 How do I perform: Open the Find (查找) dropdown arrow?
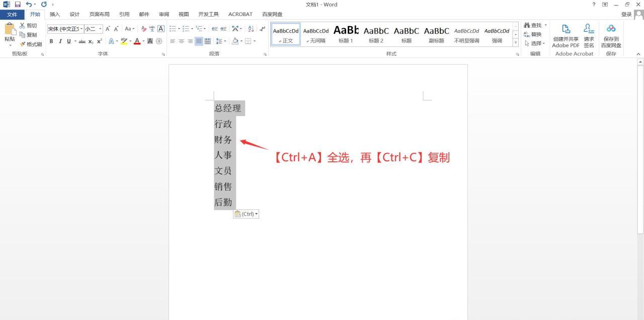(545, 25)
